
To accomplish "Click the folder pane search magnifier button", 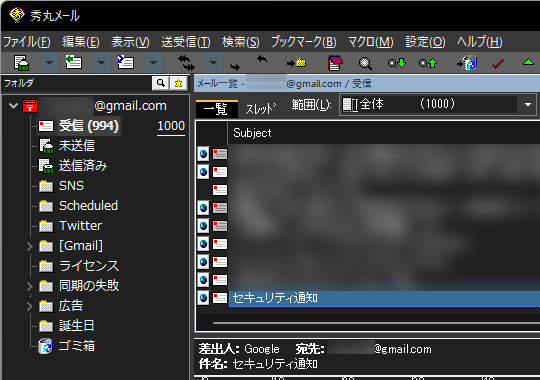I will [160, 83].
